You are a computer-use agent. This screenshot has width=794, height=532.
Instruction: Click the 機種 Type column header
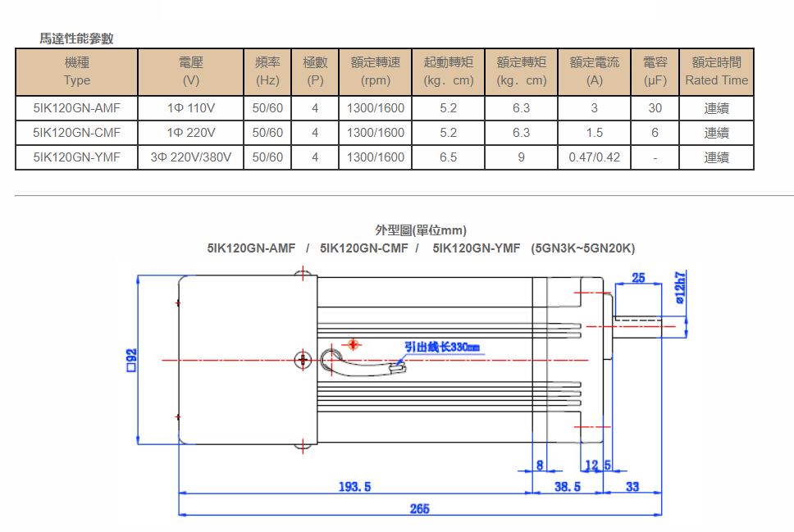(76, 71)
